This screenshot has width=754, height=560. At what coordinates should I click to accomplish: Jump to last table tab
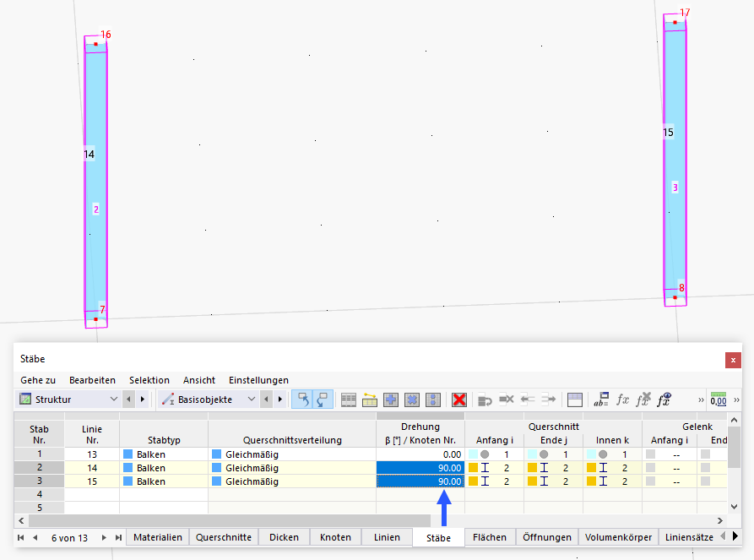118,537
